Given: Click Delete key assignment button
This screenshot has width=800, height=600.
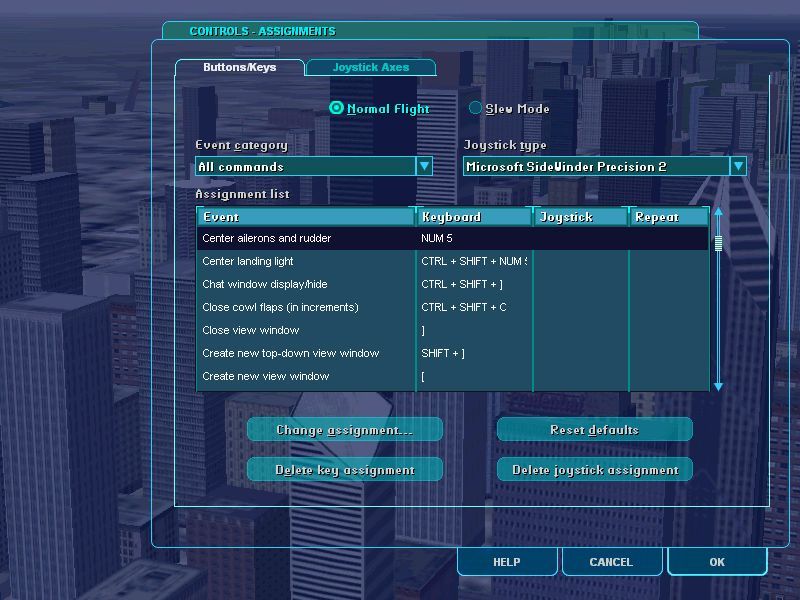Looking at the screenshot, I should pos(345,470).
